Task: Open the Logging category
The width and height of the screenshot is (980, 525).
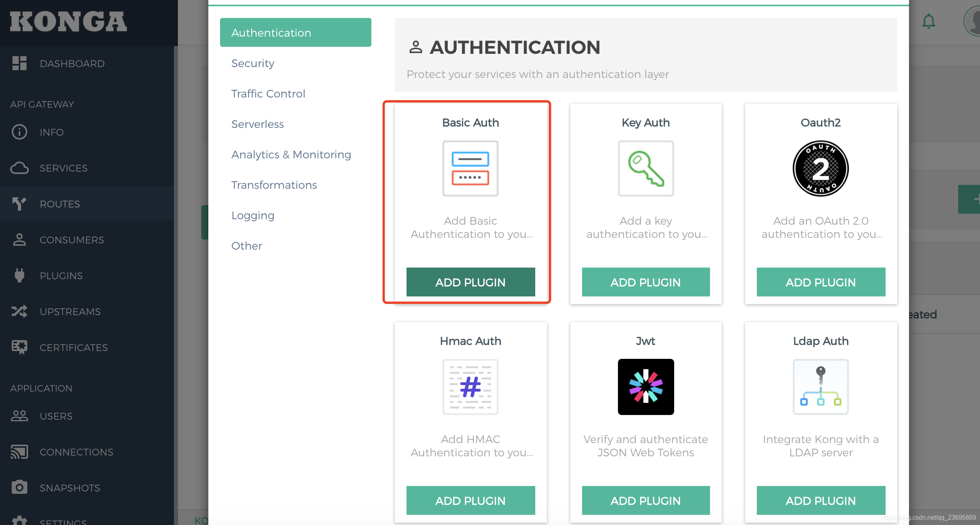Action: pyautogui.click(x=295, y=215)
